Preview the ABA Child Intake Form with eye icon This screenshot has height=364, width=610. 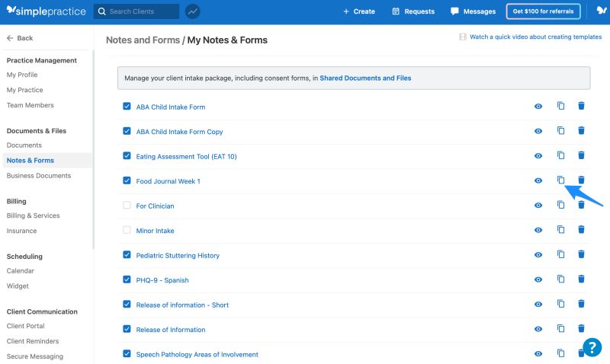pos(538,106)
